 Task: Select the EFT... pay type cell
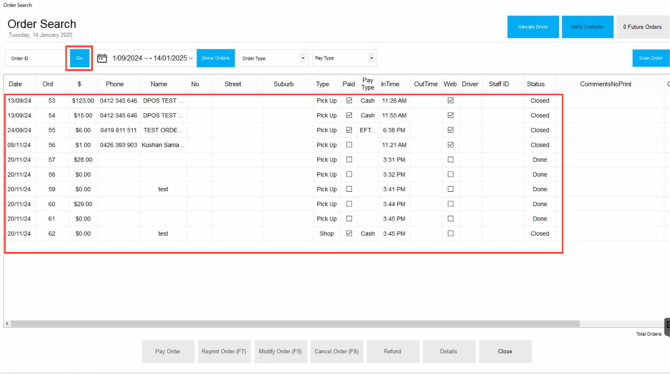[x=367, y=130]
